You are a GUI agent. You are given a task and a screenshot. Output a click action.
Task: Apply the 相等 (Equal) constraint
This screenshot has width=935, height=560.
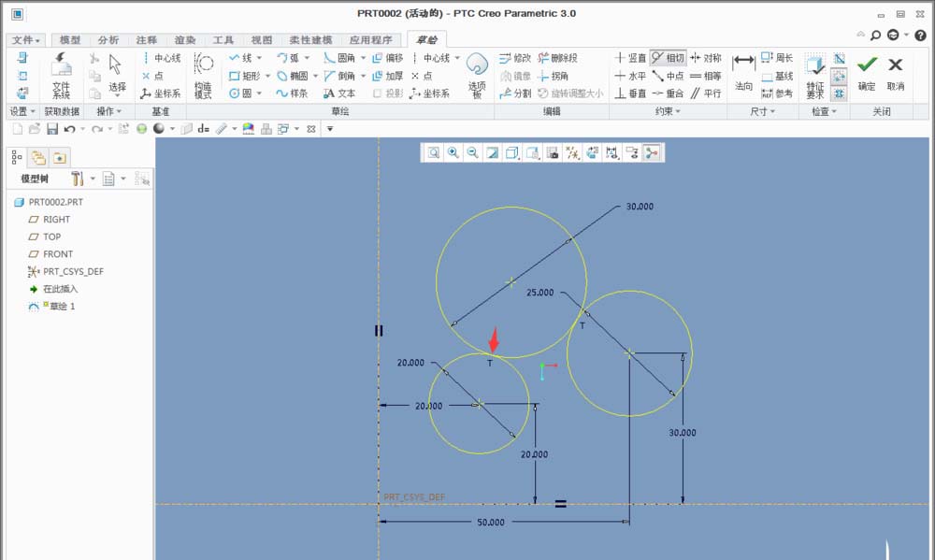point(706,76)
